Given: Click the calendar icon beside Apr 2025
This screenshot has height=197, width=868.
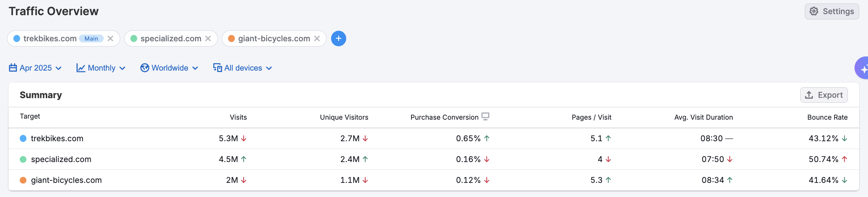Looking at the screenshot, I should coord(13,68).
